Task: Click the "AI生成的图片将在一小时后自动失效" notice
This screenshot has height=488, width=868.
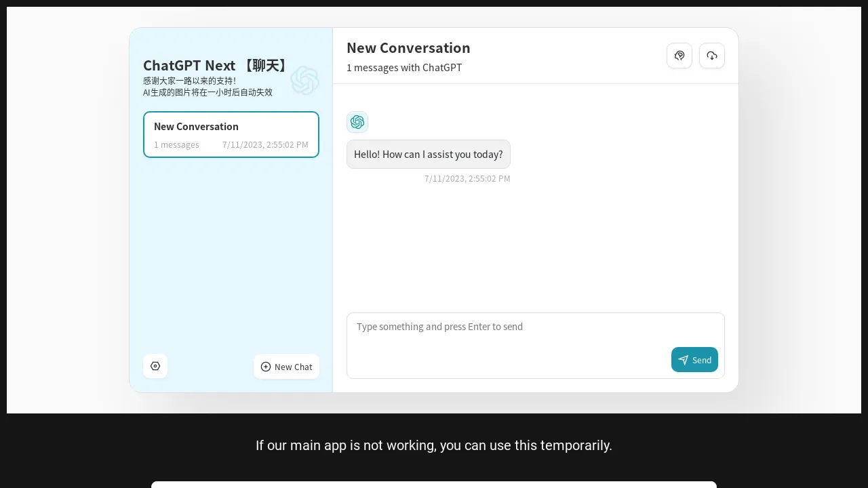Action: pos(208,93)
